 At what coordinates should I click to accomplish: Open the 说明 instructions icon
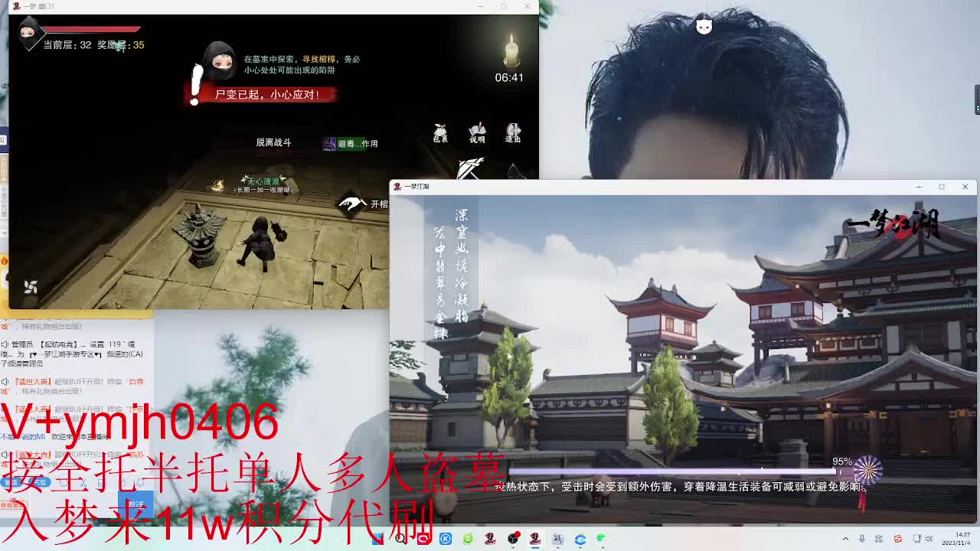coord(477,133)
